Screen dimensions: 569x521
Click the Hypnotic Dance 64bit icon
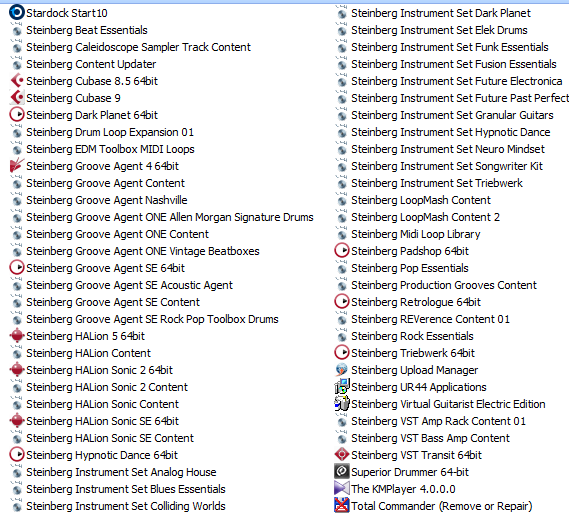17,455
